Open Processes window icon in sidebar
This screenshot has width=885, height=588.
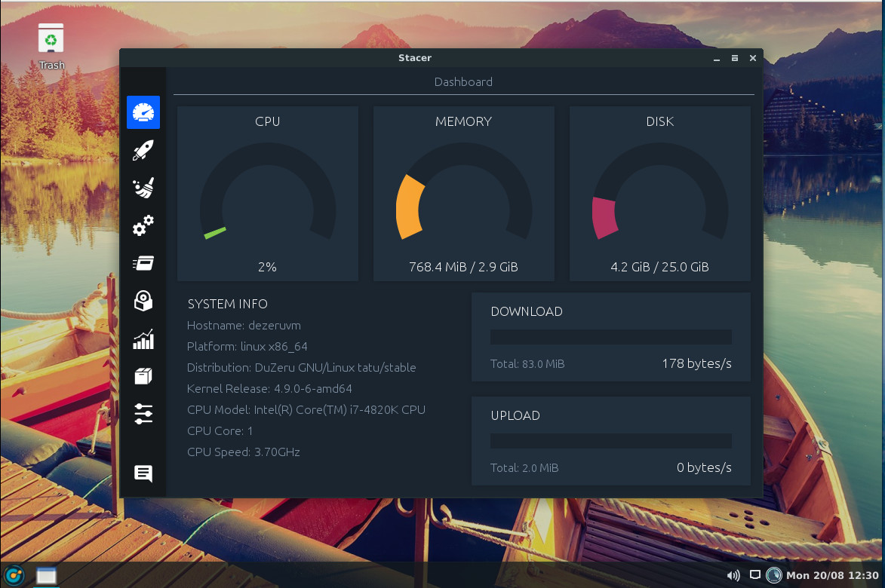tap(143, 263)
